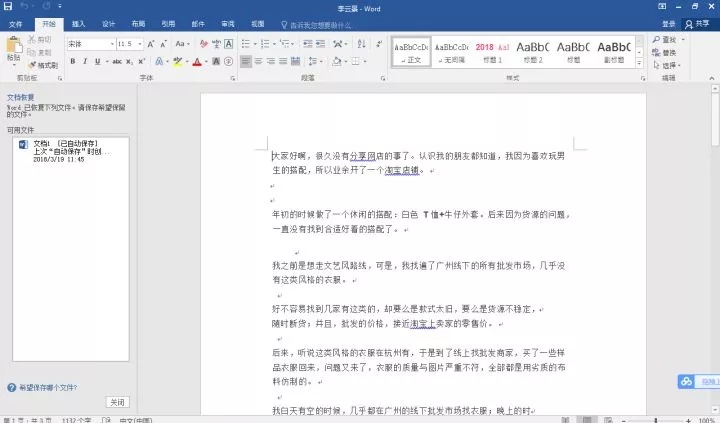This screenshot has height=423, width=720.
Task: Click the Grow Font icon
Action: (x=151, y=44)
